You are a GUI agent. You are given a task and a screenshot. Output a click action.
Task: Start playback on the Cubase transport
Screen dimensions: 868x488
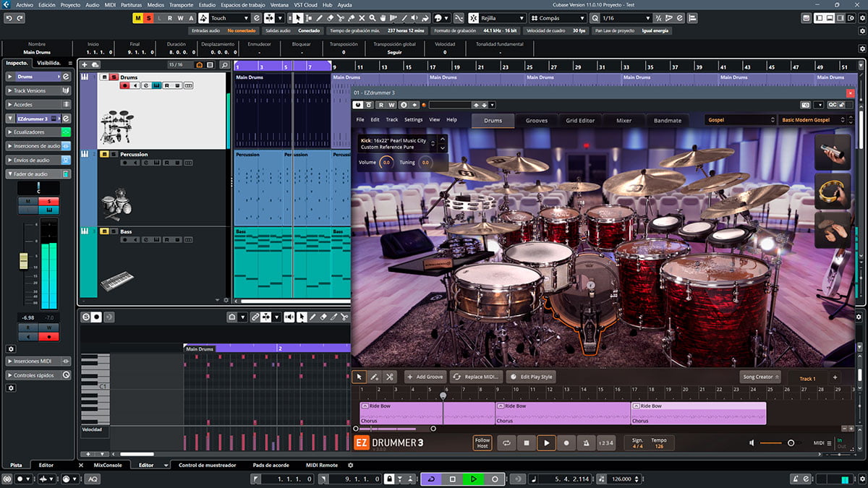click(473, 479)
